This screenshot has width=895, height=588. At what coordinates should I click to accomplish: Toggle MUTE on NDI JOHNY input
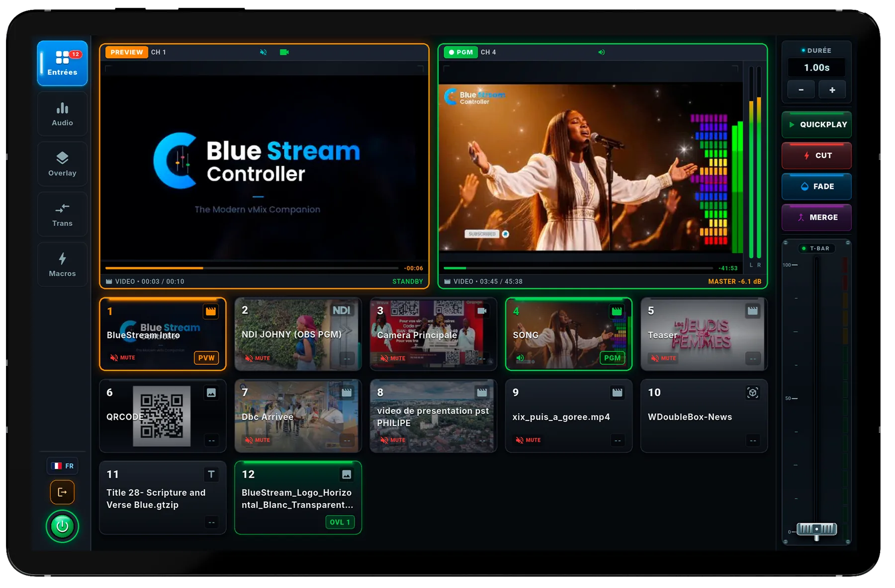[258, 358]
